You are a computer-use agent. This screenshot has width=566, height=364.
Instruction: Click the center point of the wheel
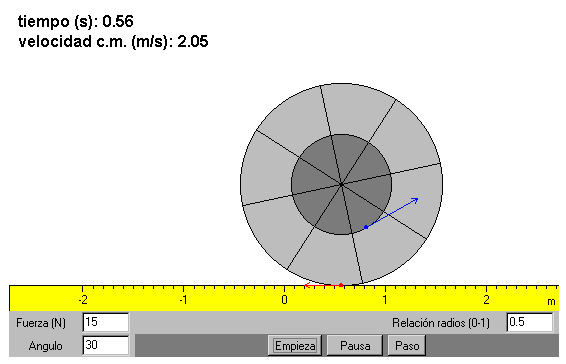click(341, 185)
